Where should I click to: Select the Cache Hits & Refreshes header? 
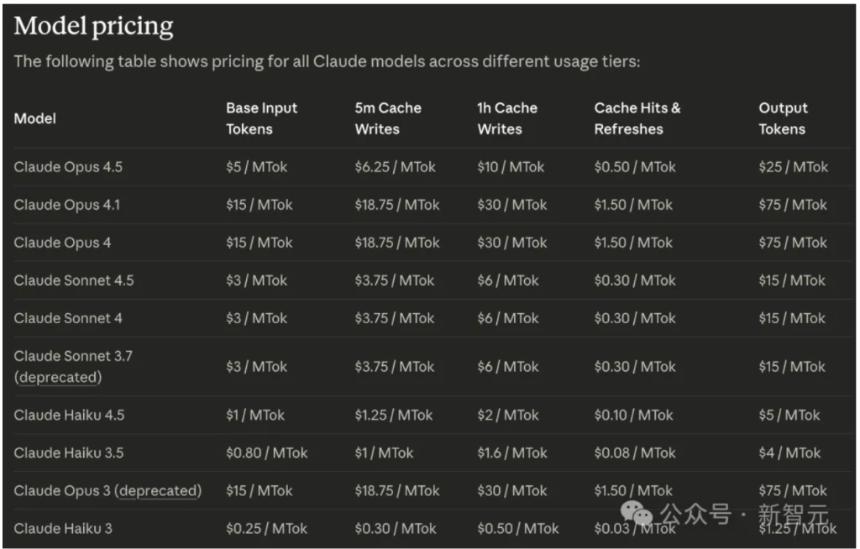[x=637, y=118]
